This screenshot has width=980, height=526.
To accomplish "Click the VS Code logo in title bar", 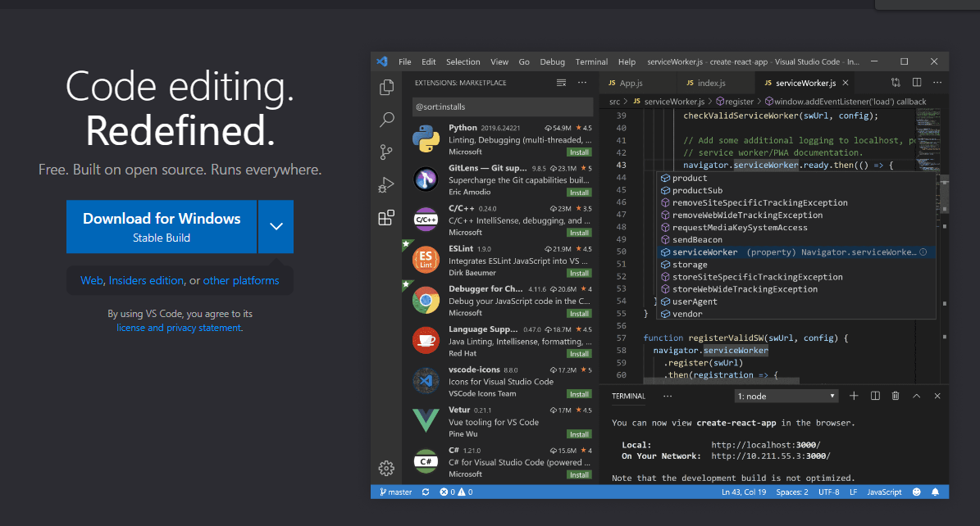I will [x=382, y=61].
